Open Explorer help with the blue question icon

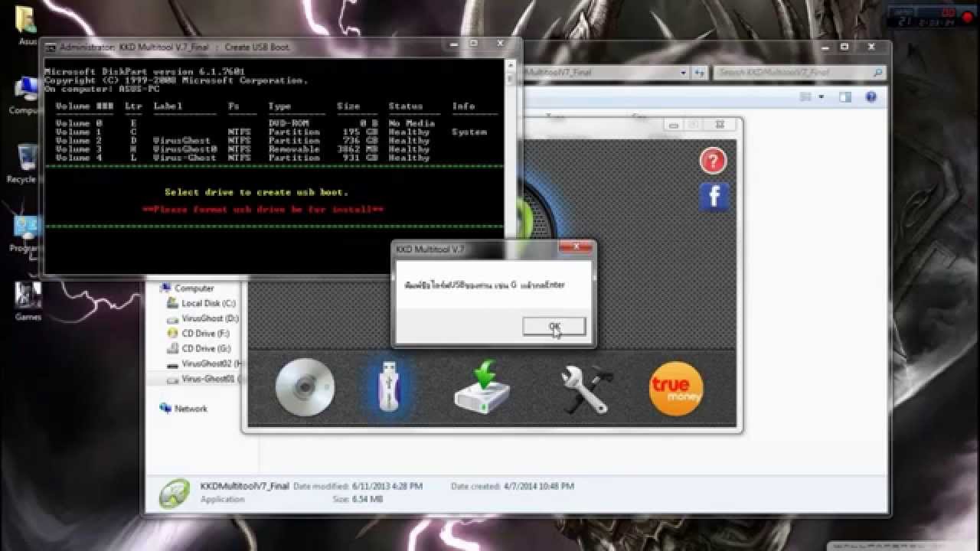871,97
